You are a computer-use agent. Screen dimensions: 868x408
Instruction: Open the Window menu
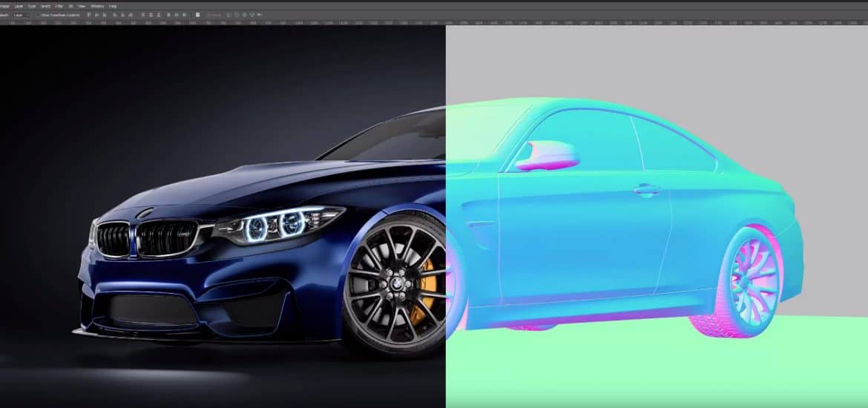click(97, 5)
